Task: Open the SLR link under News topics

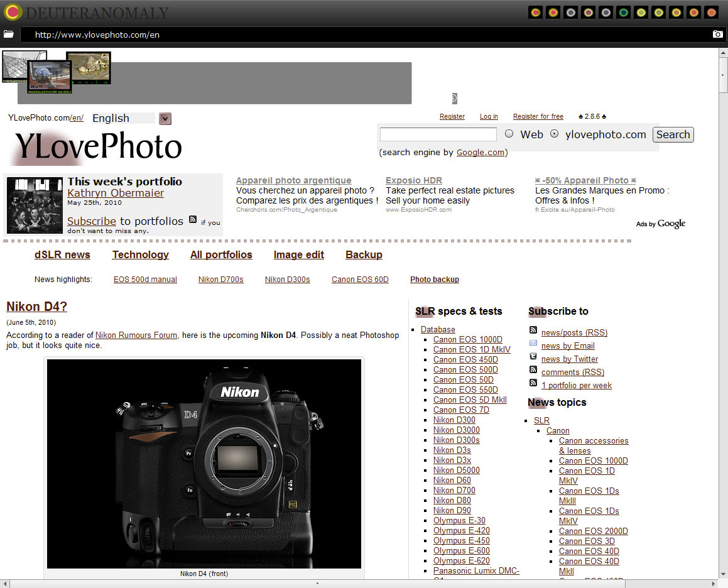Action: (541, 420)
